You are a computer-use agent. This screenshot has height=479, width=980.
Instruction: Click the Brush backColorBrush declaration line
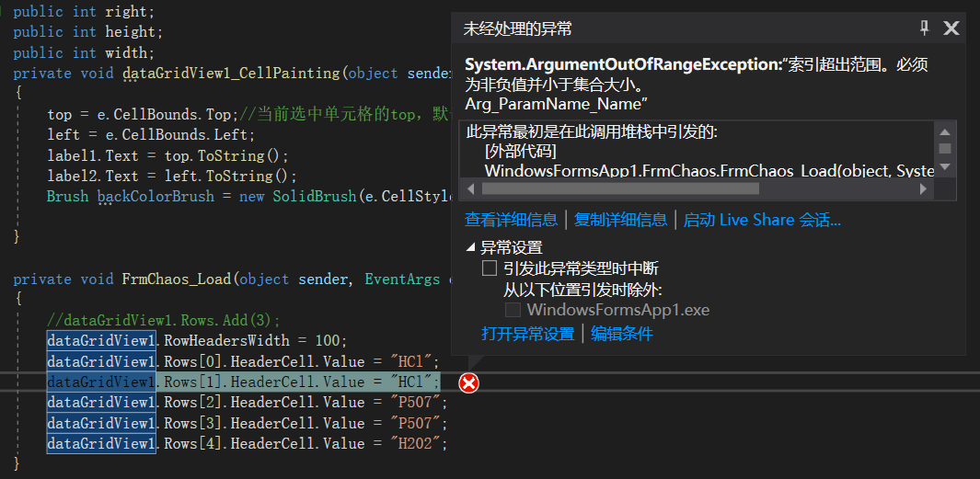tap(248, 196)
